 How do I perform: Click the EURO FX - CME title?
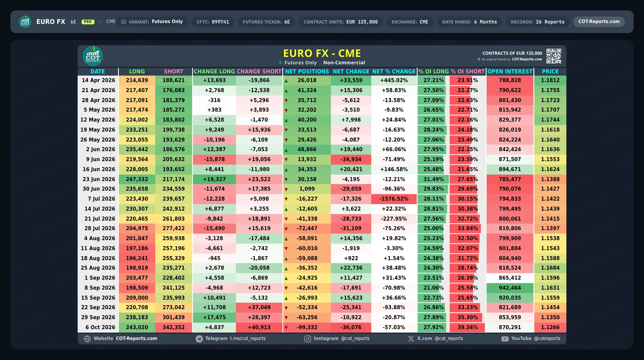click(x=322, y=53)
